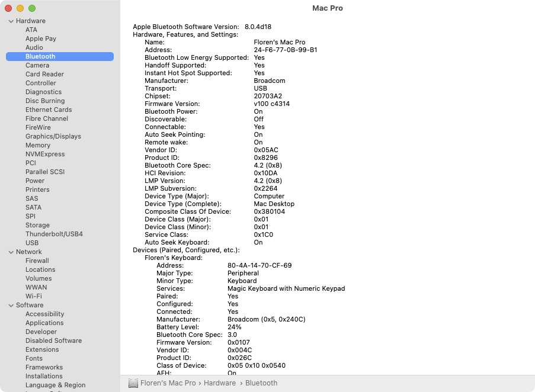Viewport: 535px width, 392px height.
Task: Click the keyboard address 80-4A-14-70-CF-69
Action: (x=260, y=265)
